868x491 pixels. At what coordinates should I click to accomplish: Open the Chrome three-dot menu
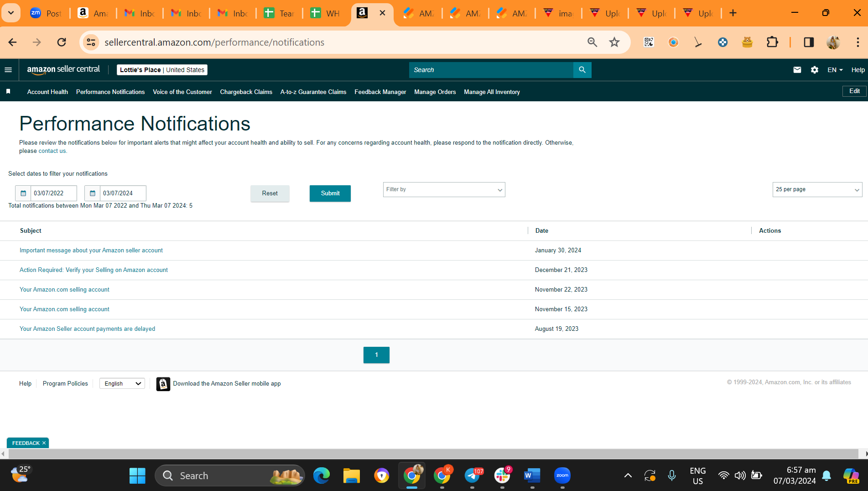tap(858, 42)
